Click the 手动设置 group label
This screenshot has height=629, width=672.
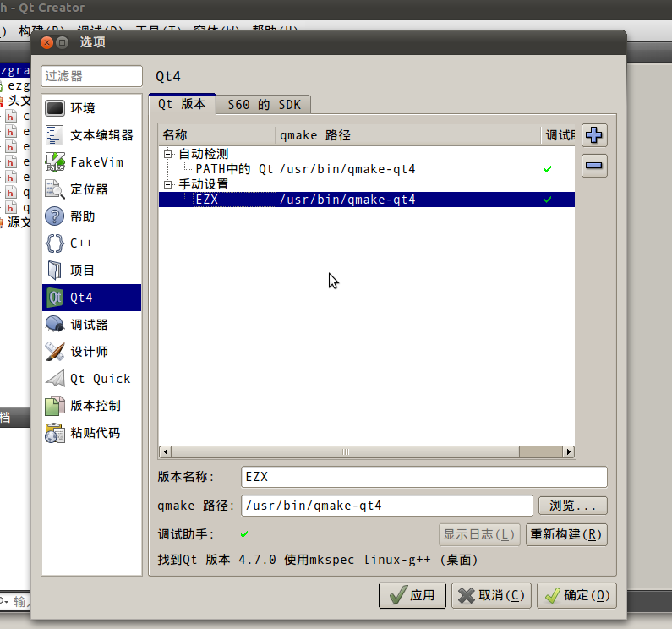(x=204, y=184)
